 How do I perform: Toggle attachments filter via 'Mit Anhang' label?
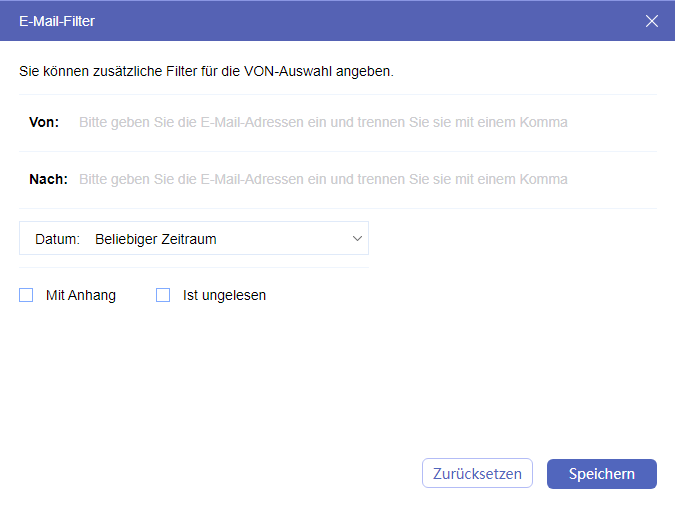[81, 295]
